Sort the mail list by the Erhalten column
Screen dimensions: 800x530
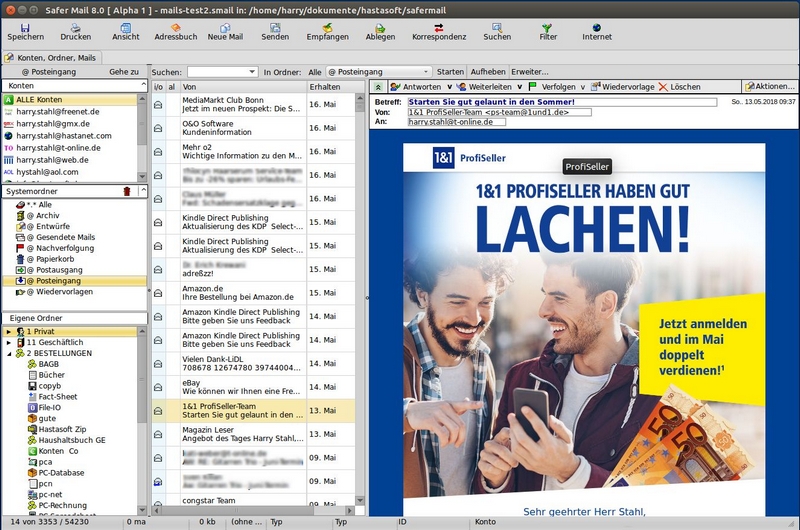tap(331, 87)
